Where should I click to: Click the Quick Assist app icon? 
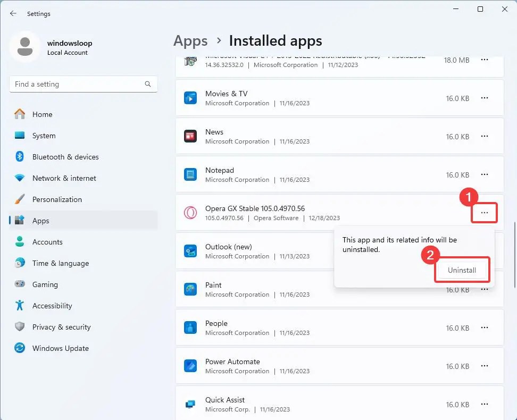(190, 404)
